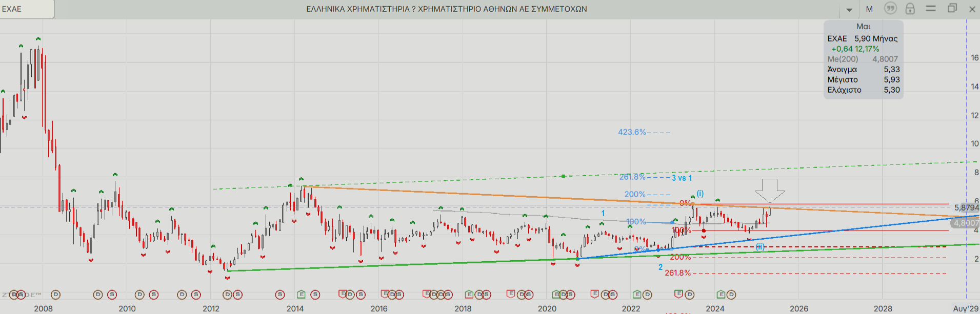Select the D marker in 2009
This screenshot has height=314, width=980.
pos(98,295)
